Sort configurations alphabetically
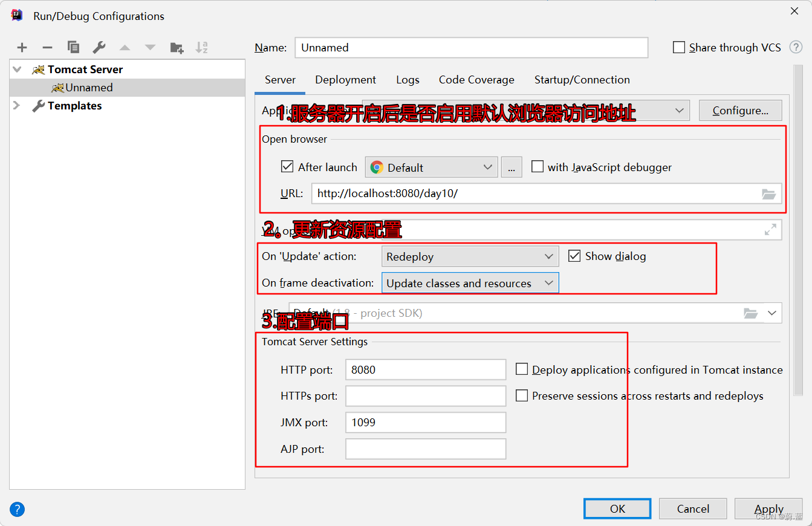Image resolution: width=812 pixels, height=526 pixels. (x=202, y=47)
